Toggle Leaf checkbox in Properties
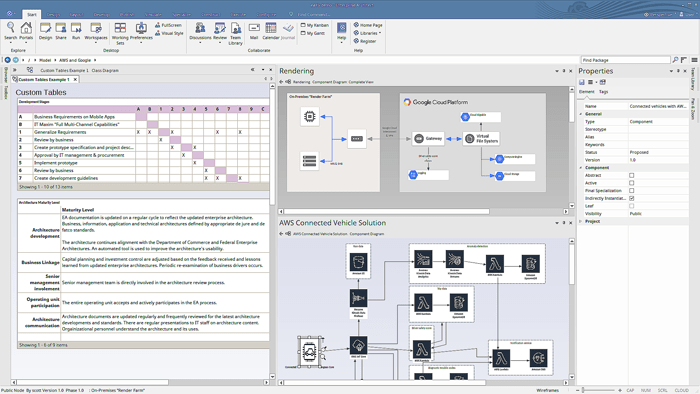Viewport: 700px width, 394px height. 632,206
